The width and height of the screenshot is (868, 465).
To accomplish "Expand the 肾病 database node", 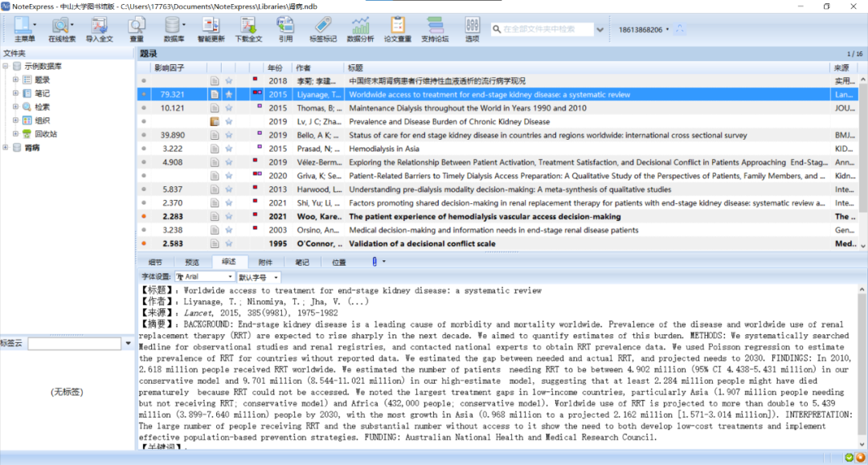I will (6, 148).
